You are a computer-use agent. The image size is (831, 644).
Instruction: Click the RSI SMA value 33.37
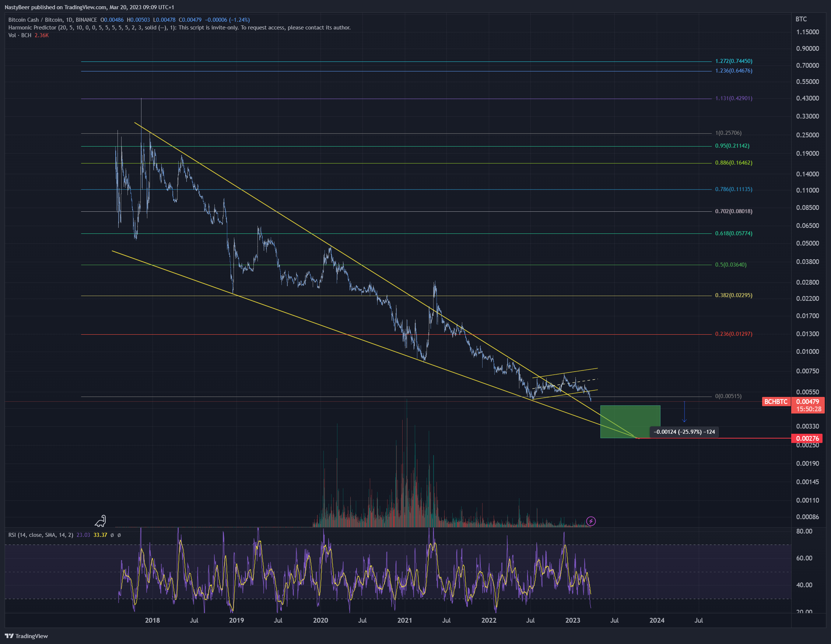[x=100, y=535]
